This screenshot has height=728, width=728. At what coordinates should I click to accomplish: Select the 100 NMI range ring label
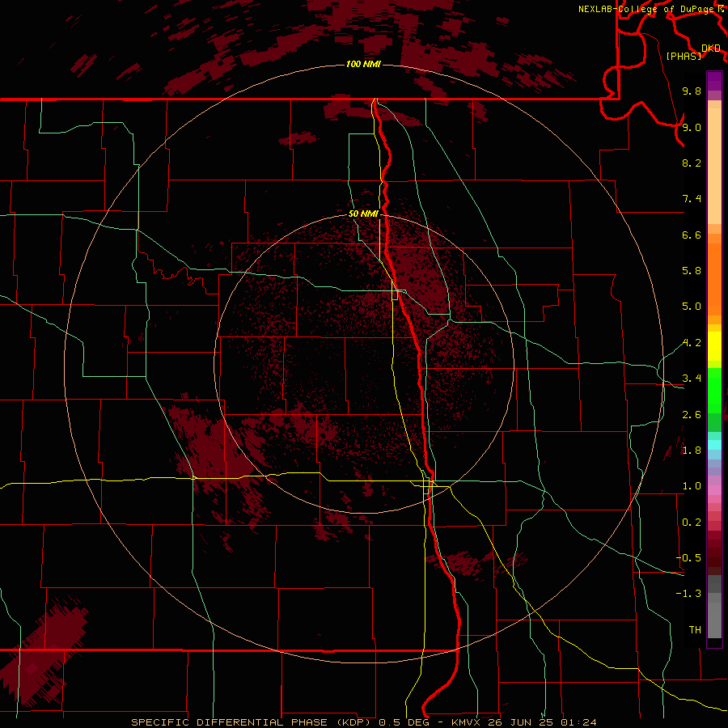click(363, 64)
